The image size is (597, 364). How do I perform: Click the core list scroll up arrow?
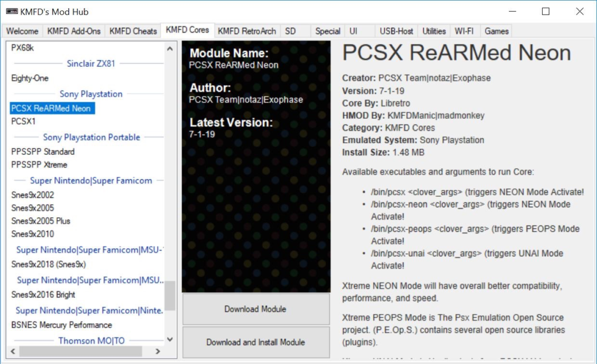(170, 49)
